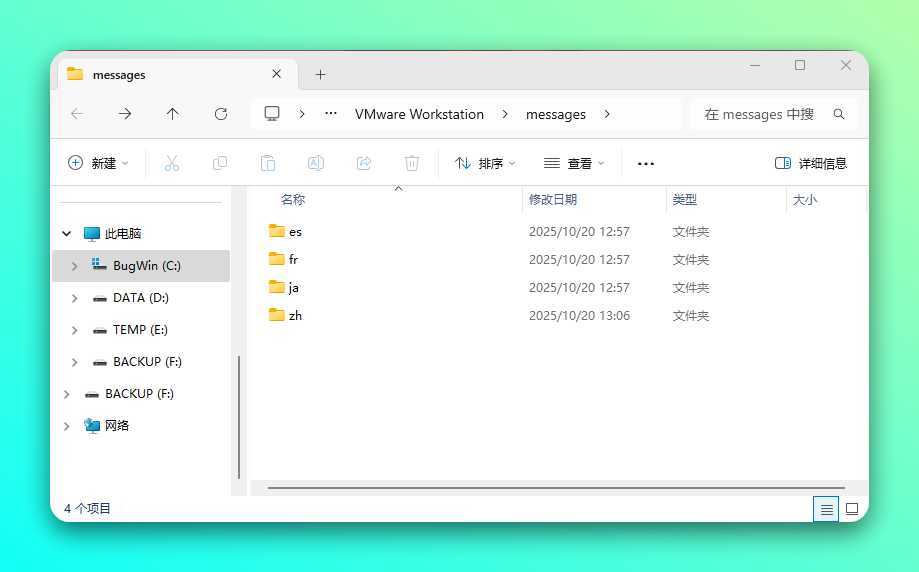Switch to large thumbnails view layout

[852, 509]
